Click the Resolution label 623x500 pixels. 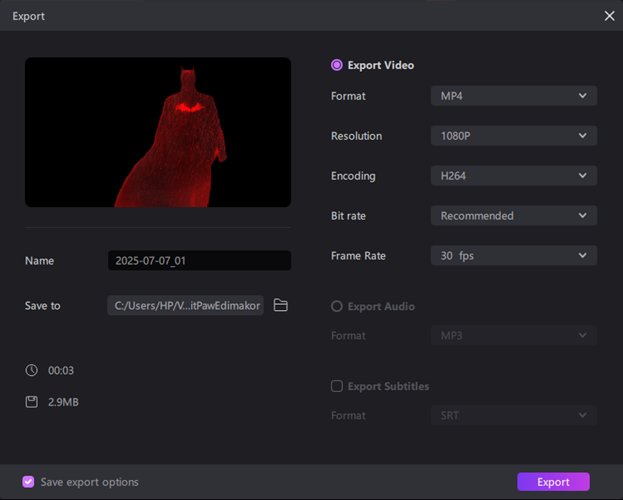pyautogui.click(x=356, y=136)
